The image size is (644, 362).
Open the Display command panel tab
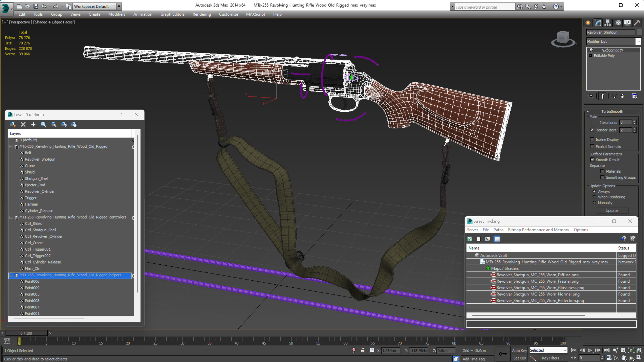click(627, 23)
